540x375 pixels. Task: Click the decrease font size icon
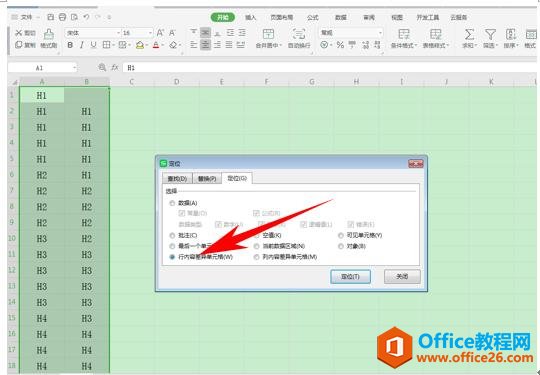tap(172, 33)
